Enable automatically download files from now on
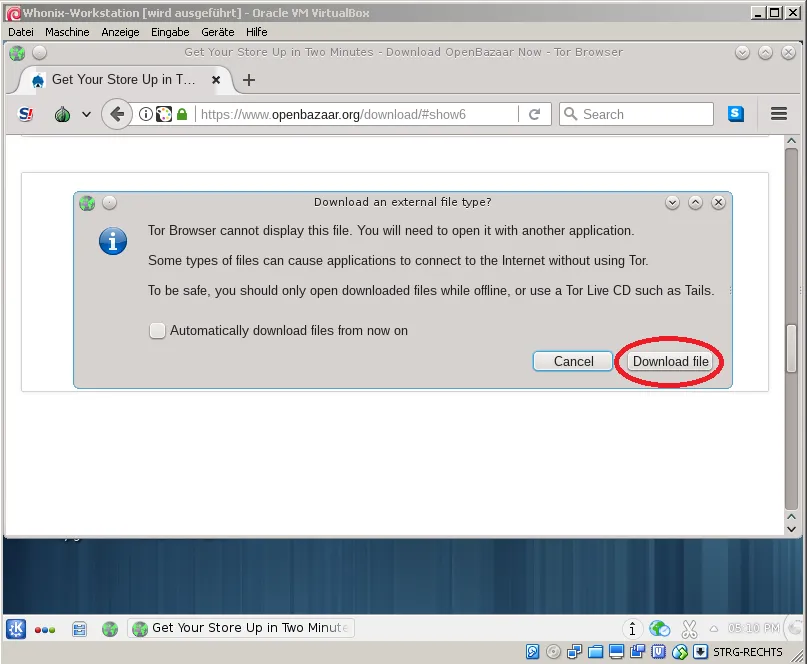The width and height of the screenshot is (807, 664). pos(157,330)
